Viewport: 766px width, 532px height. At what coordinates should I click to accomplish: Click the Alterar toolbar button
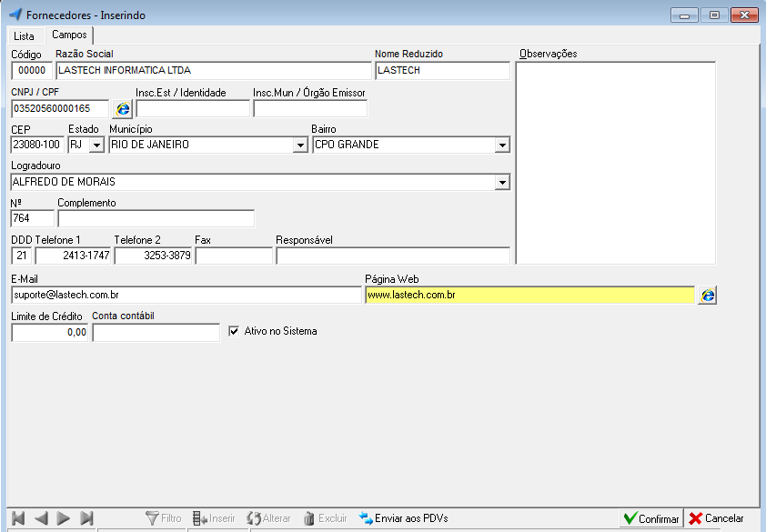click(268, 518)
